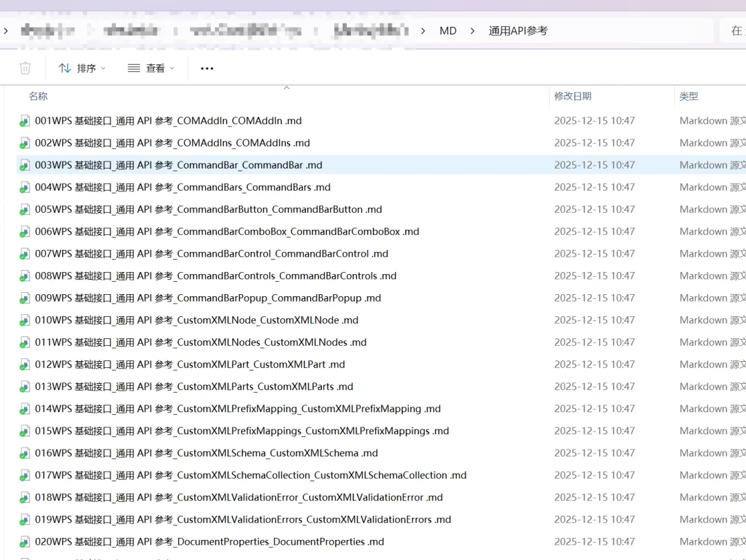
Task: Click the file icon of 011WPS CustomXMLNodes file
Action: tap(25, 342)
